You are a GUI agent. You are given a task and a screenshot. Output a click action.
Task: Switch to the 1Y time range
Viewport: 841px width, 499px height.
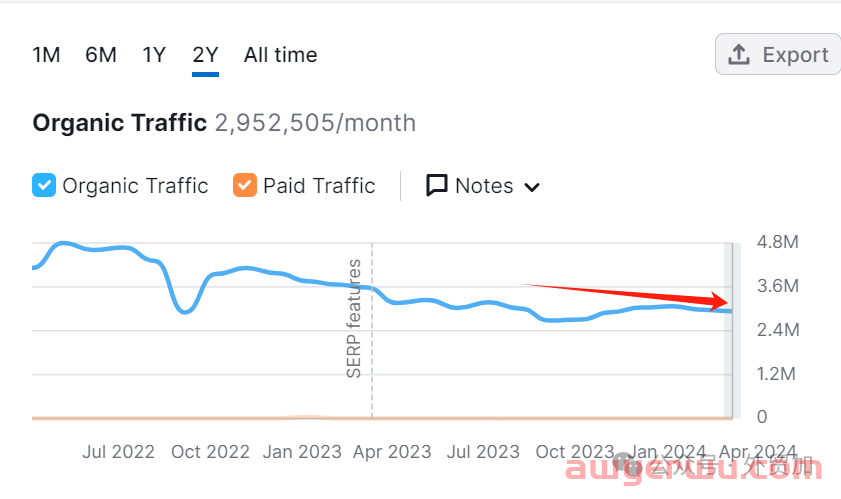coord(154,55)
